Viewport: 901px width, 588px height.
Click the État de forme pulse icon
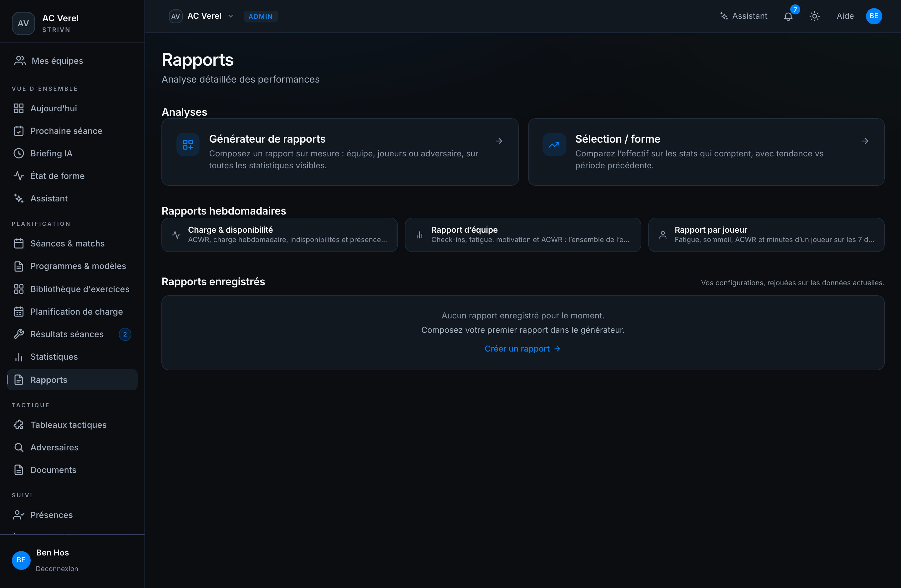point(18,176)
